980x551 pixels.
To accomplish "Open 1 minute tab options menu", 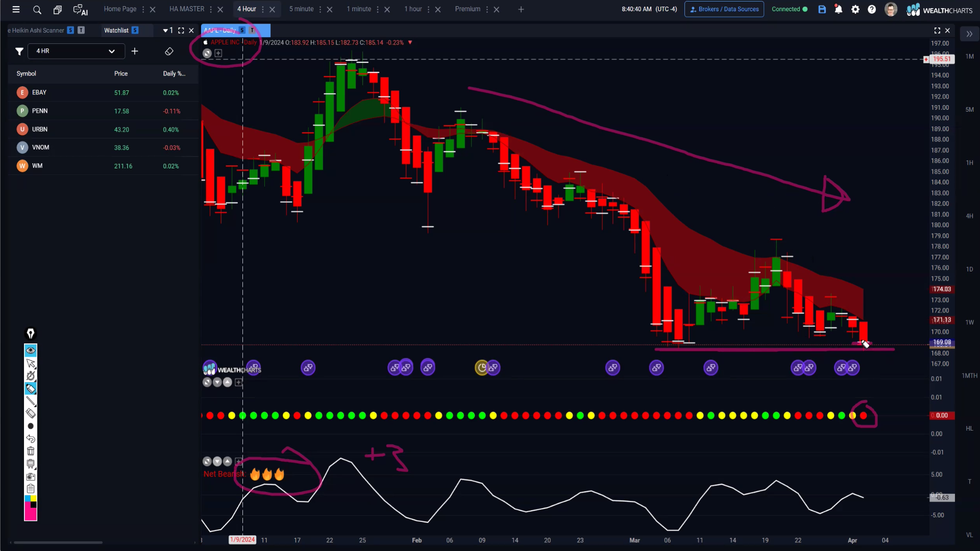I will tap(378, 9).
